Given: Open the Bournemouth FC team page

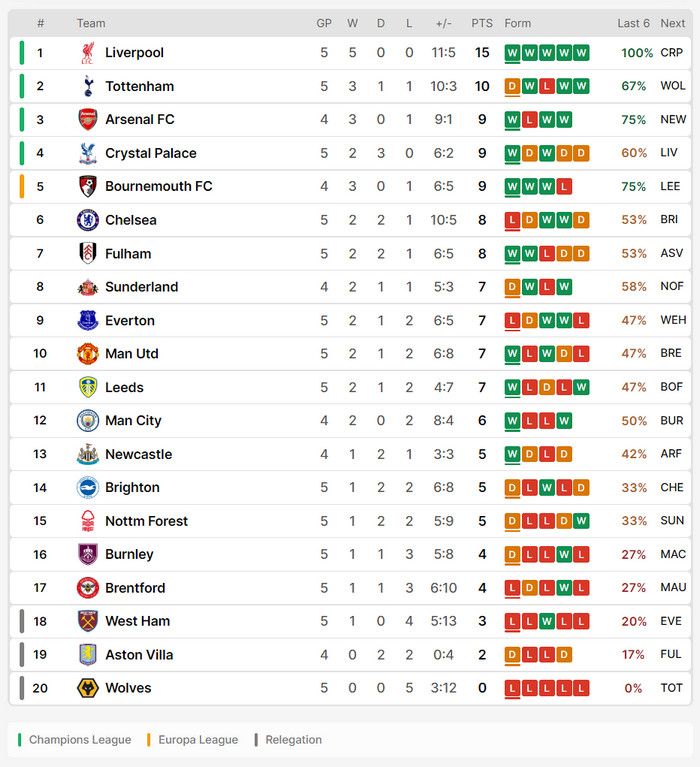Looking at the screenshot, I should coord(158,186).
